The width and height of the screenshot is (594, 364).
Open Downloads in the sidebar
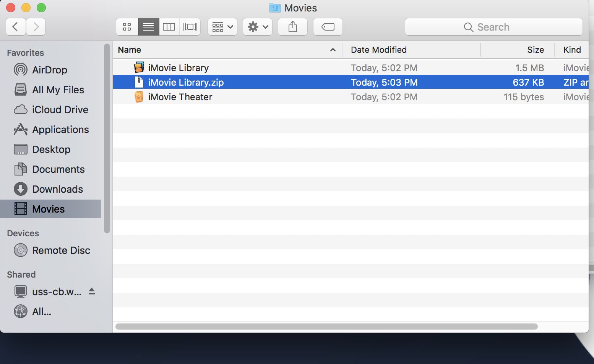50,189
